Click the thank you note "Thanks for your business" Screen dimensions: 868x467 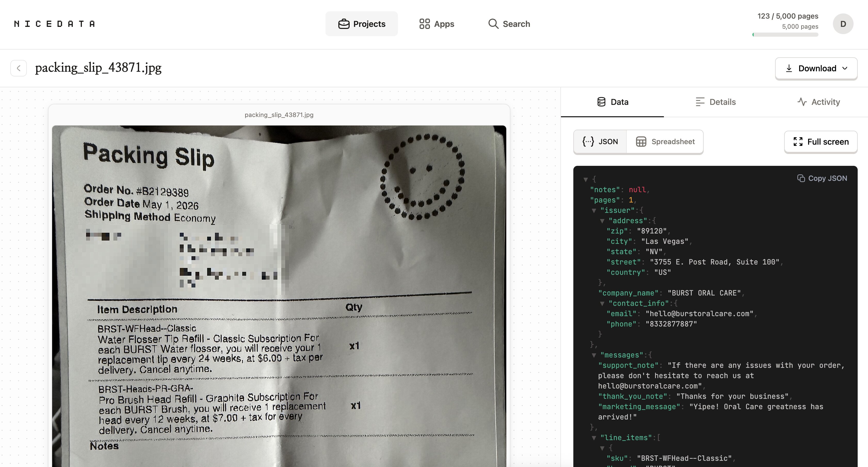pyautogui.click(x=732, y=396)
